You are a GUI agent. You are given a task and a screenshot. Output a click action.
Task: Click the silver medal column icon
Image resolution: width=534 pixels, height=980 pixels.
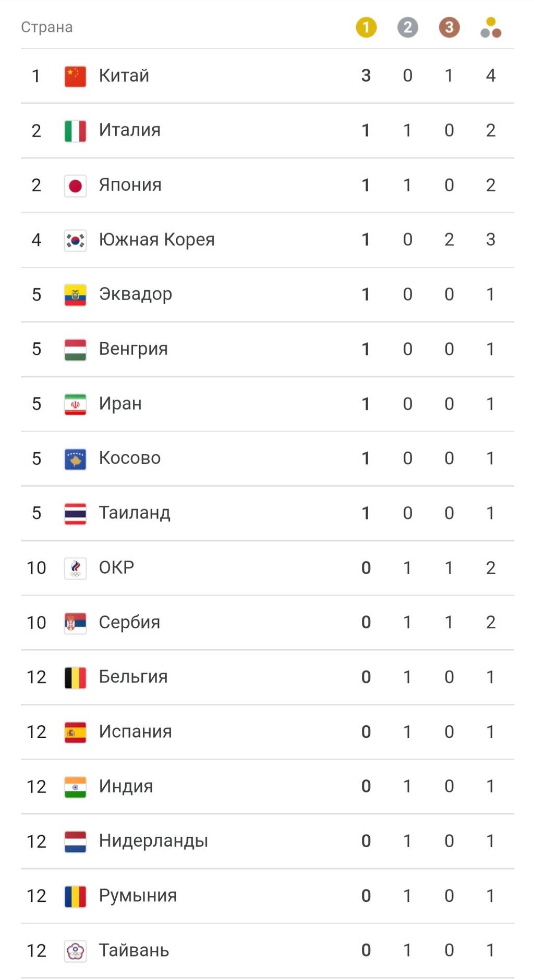[407, 27]
